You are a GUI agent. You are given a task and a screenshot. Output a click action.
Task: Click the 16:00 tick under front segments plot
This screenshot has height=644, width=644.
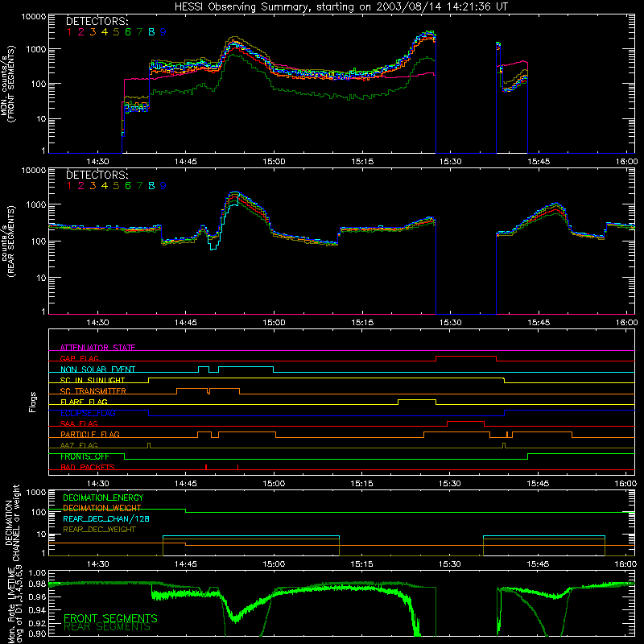click(x=626, y=162)
